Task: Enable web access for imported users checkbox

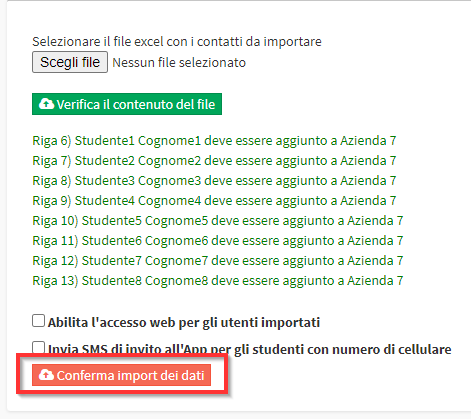Action: pyautogui.click(x=38, y=321)
